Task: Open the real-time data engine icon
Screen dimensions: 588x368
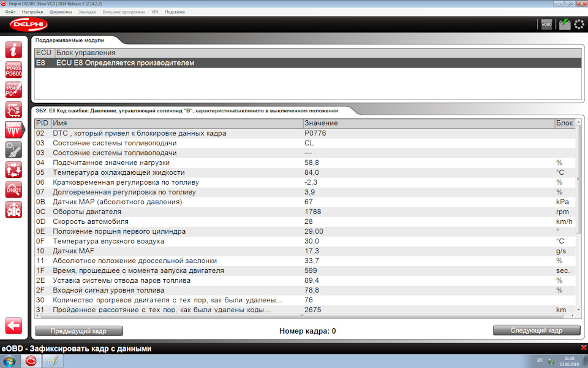Action: (x=13, y=110)
